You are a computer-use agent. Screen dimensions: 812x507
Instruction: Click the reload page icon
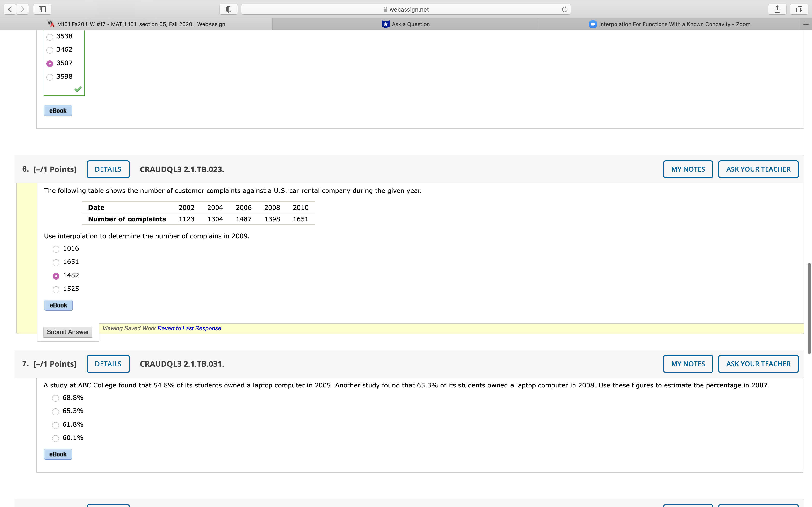[x=564, y=9]
